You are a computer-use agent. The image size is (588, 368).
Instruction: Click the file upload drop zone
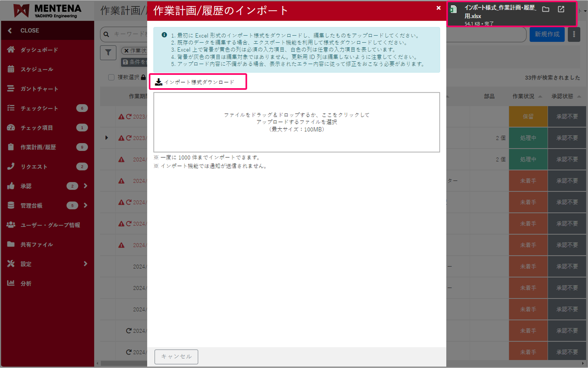coord(296,122)
